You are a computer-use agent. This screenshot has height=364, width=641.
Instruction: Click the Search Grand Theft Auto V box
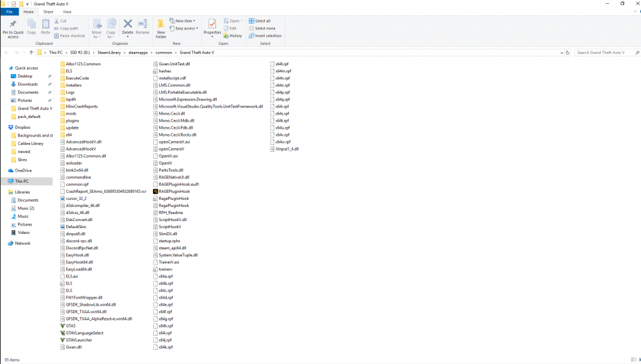pyautogui.click(x=607, y=53)
